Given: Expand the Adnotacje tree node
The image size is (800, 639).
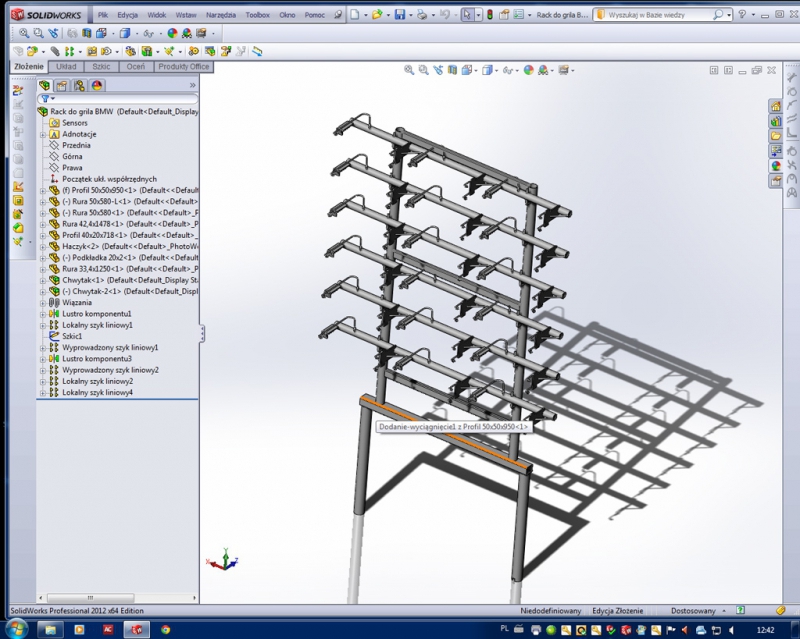Looking at the screenshot, I should tap(42, 134).
